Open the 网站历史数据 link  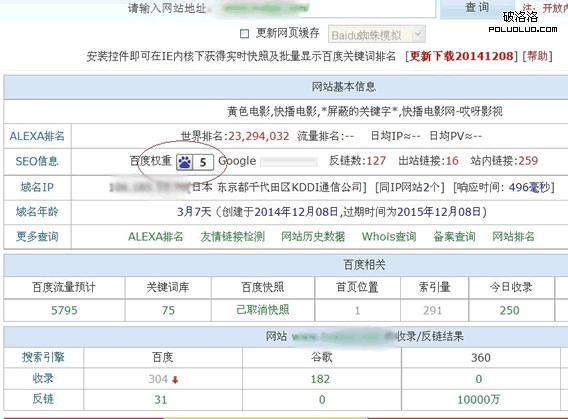tap(313, 236)
